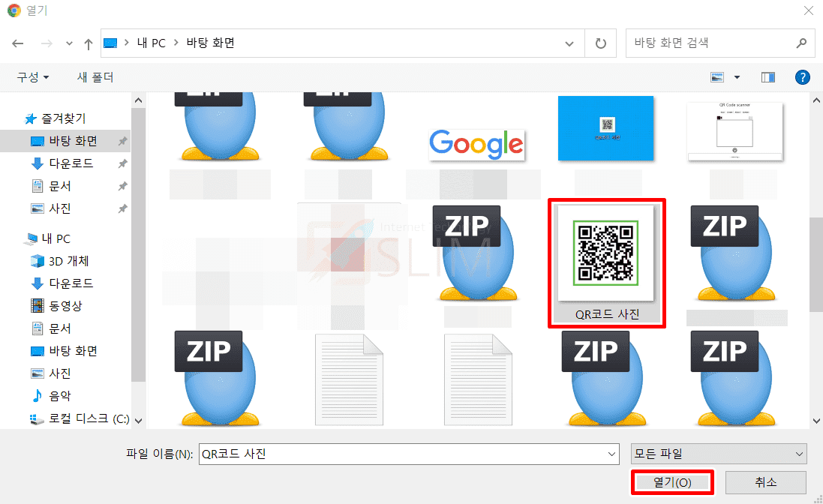The height and width of the screenshot is (504, 823).
Task: Select pinned '다운로드' under 즐겨찾기
Action: click(x=71, y=163)
